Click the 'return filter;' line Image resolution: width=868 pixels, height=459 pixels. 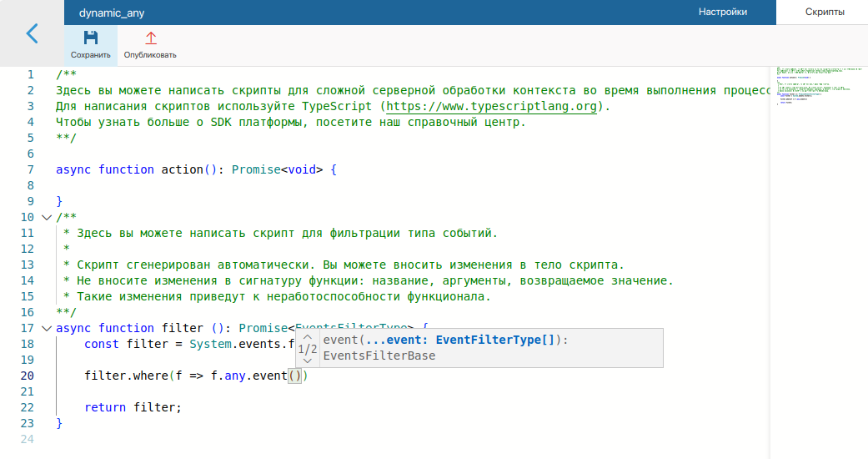coord(133,407)
